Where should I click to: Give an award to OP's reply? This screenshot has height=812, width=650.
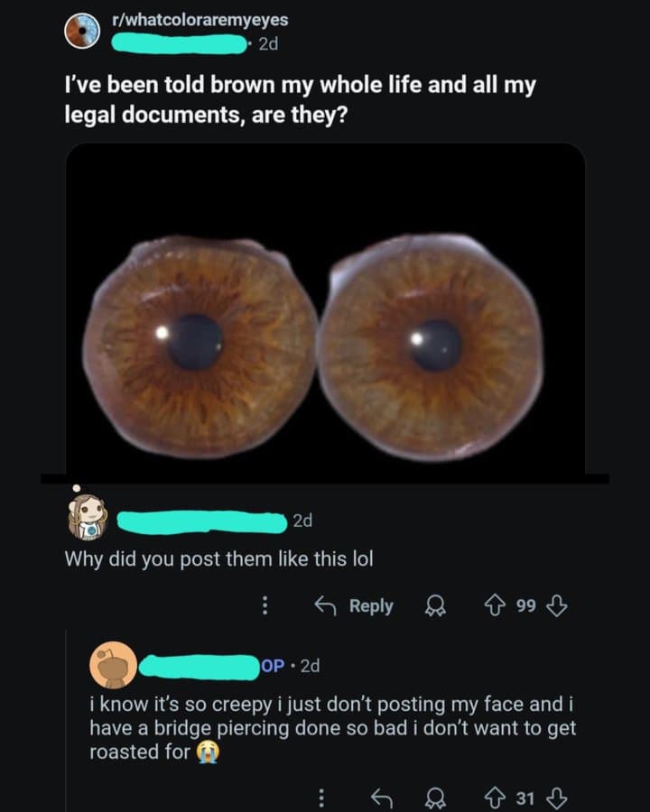[435, 798]
